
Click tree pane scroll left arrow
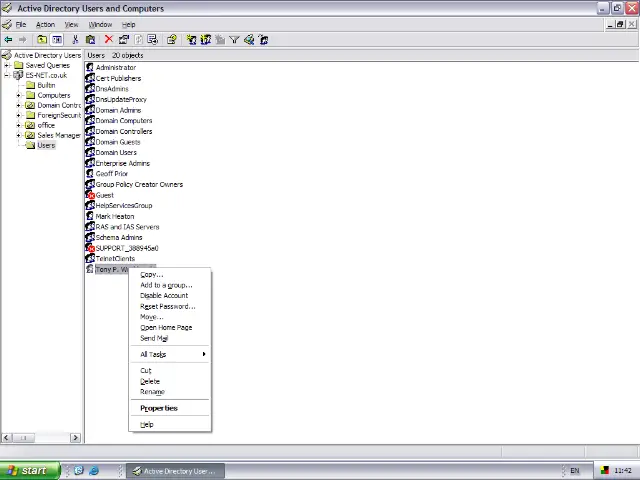tap(6, 438)
